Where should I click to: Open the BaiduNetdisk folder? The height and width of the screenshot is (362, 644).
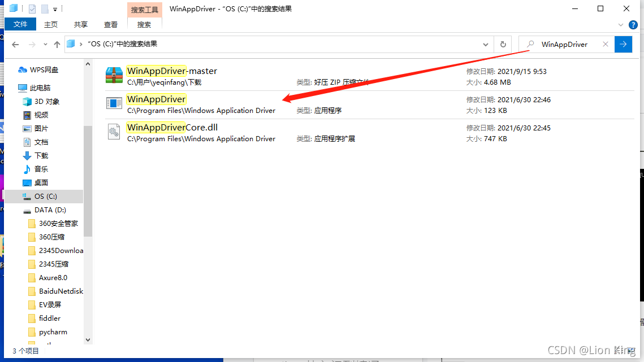click(x=61, y=291)
